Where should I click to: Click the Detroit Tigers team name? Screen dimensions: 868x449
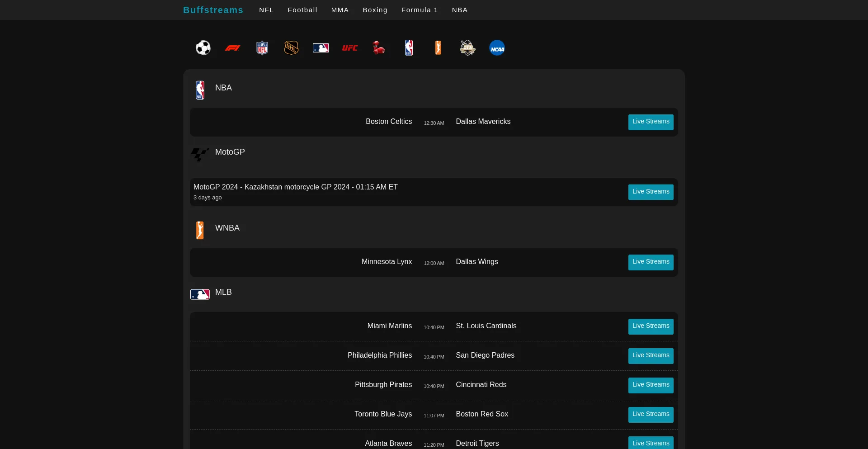click(x=477, y=444)
